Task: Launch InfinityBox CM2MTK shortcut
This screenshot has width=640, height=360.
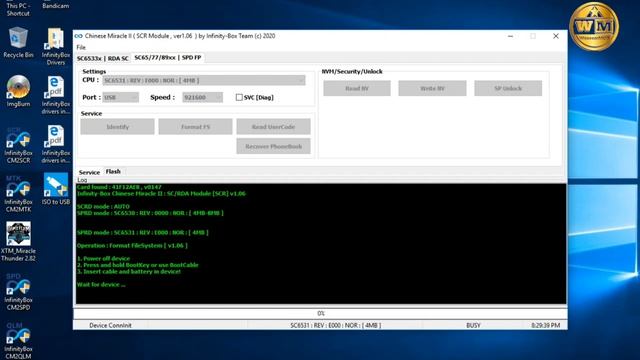Action: [18, 194]
